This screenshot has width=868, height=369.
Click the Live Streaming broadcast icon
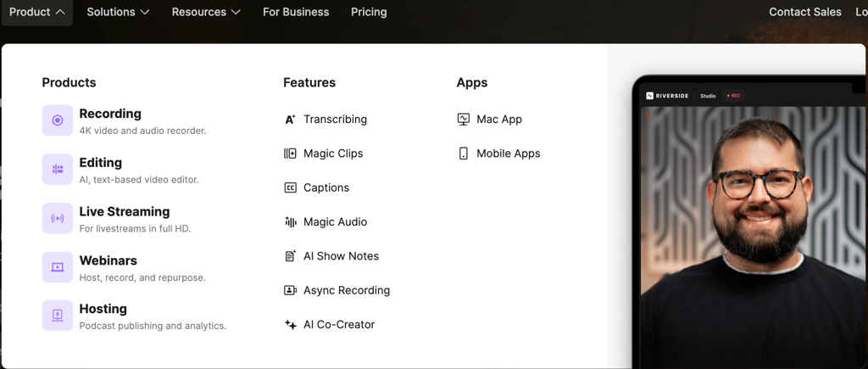pyautogui.click(x=58, y=218)
